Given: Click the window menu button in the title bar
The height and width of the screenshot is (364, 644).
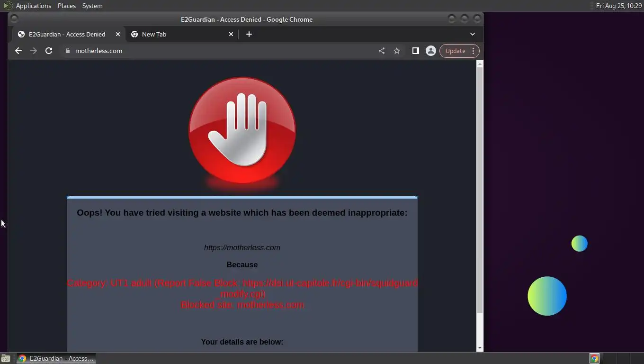Looking at the screenshot, I should pyautogui.click(x=14, y=19).
